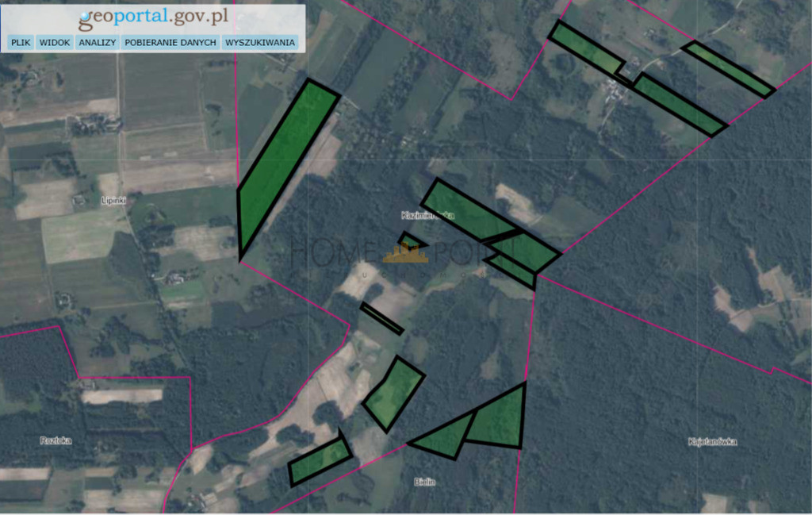Click the Kazimierówka village label
Screen dimensions: 812x515
(x=427, y=215)
